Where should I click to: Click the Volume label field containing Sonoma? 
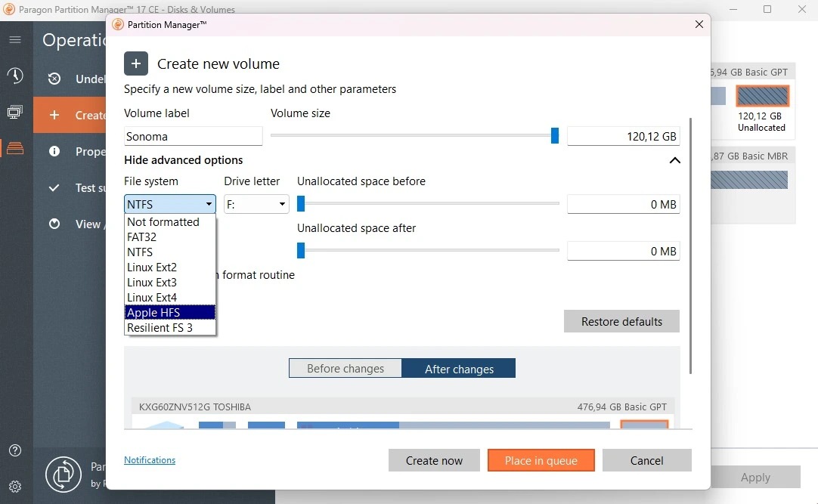point(193,137)
